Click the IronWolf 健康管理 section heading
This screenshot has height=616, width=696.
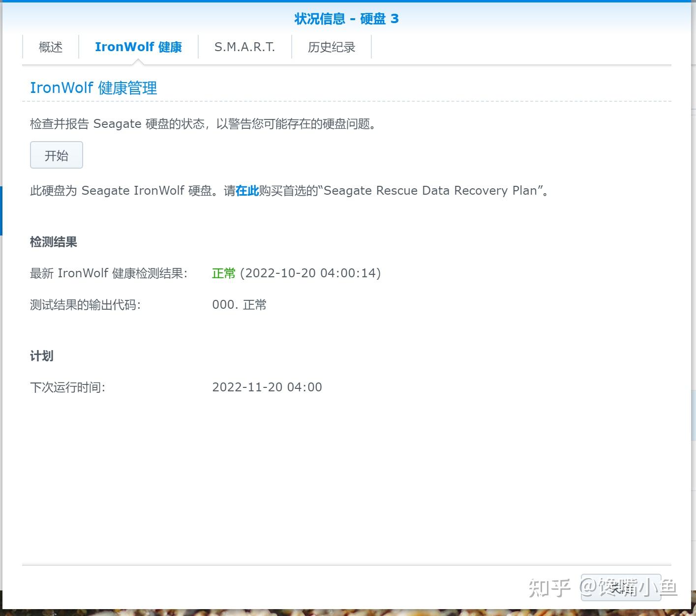pos(93,88)
